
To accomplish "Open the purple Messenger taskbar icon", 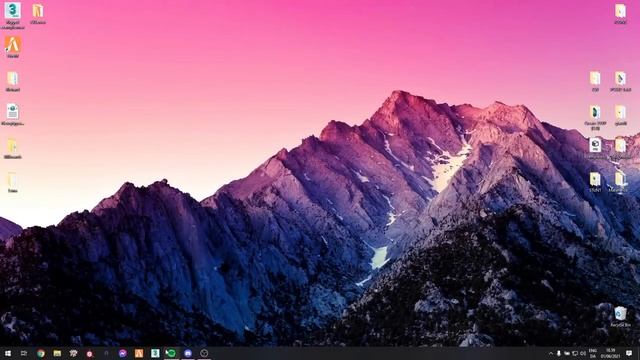I will [x=122, y=353].
